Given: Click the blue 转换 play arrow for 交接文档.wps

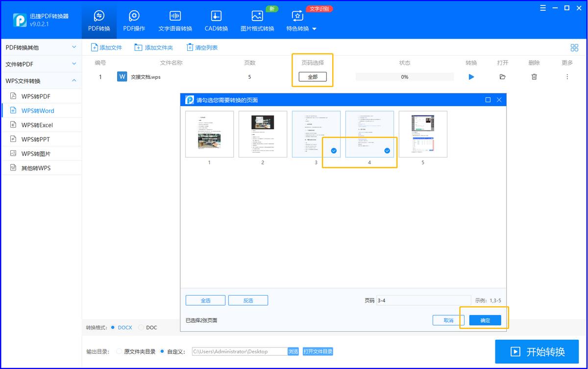Looking at the screenshot, I should point(471,77).
